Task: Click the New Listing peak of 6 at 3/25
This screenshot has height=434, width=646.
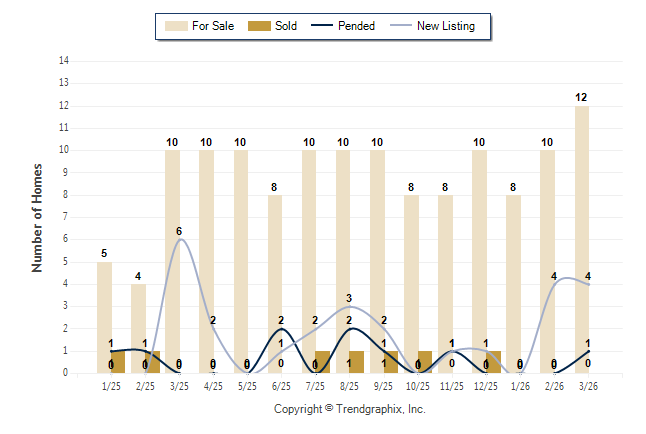Action: (x=179, y=239)
